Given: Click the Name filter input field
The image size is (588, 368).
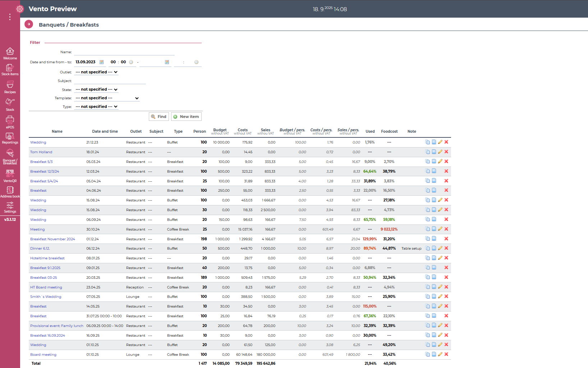Looking at the screenshot, I should 124,52.
